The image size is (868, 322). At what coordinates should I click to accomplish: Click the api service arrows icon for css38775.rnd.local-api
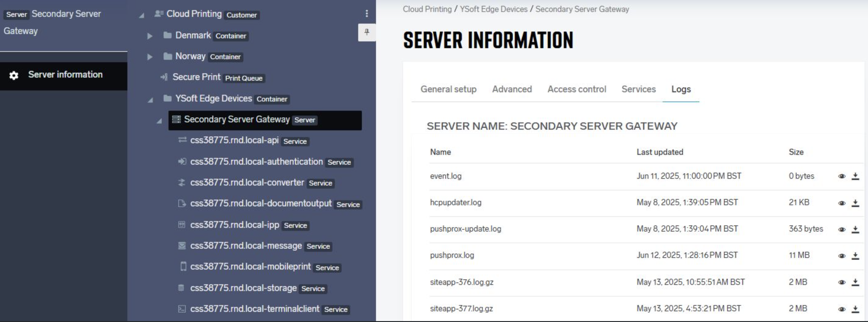pyautogui.click(x=182, y=140)
